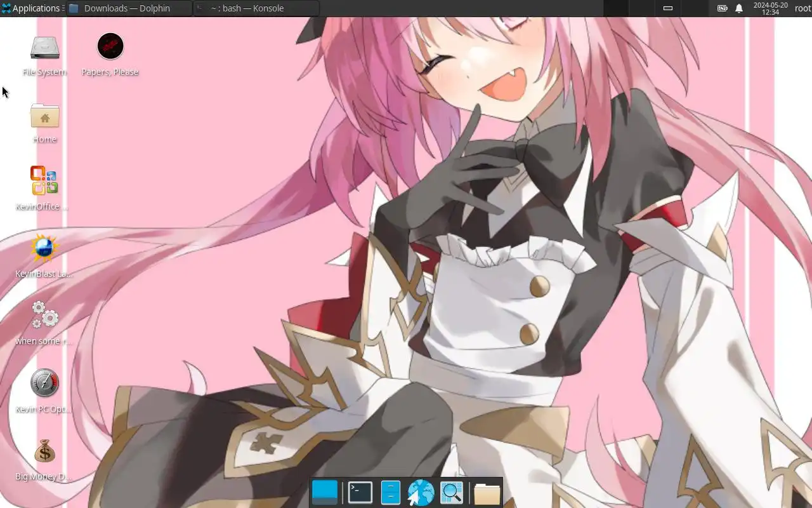Image resolution: width=812 pixels, height=508 pixels.
Task: Click the date and time clock
Action: pos(770,8)
